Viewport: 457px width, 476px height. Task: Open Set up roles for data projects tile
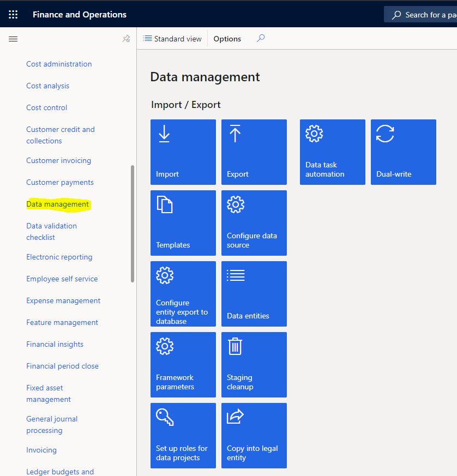(183, 435)
